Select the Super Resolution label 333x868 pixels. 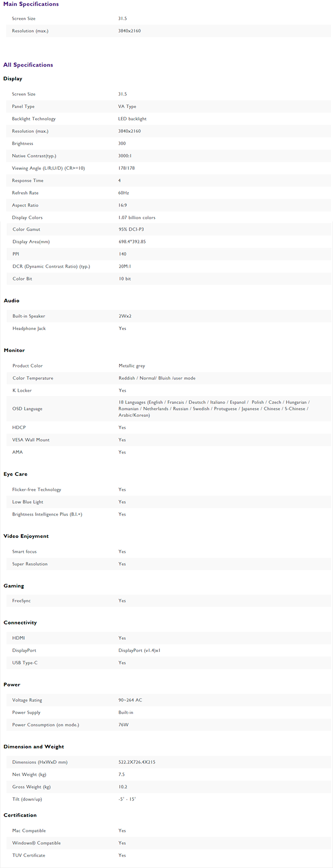(30, 564)
